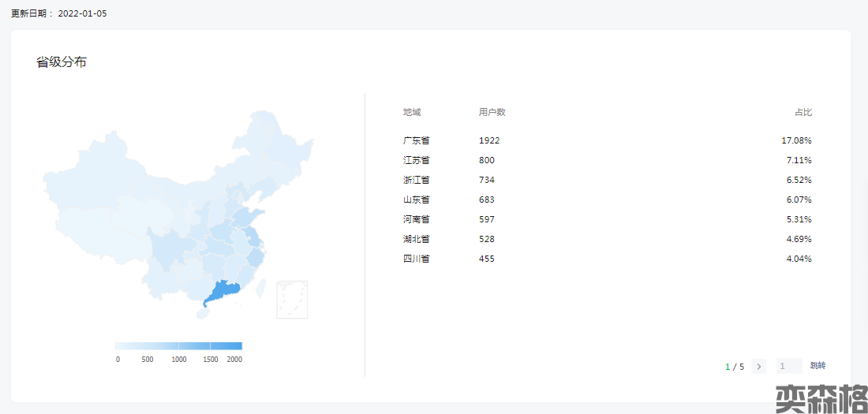Viewport: 868px width, 414px height.
Task: Click the 四川省 row user count 455
Action: tap(487, 259)
